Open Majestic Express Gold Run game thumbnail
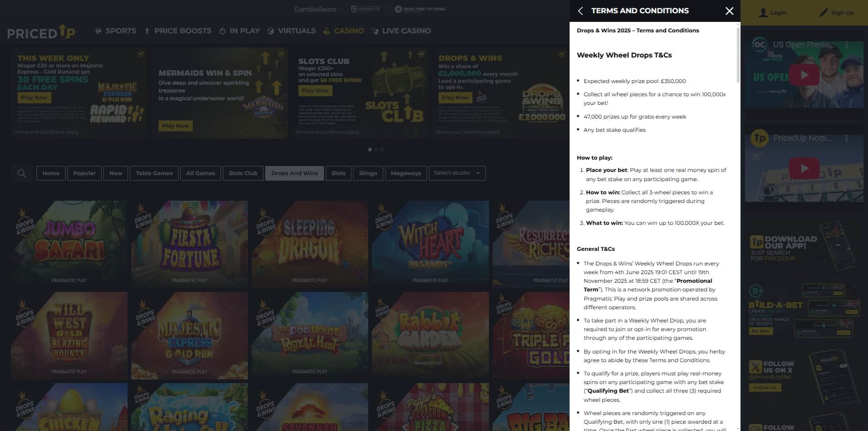Screen dimensions: 868x431 tap(190, 335)
